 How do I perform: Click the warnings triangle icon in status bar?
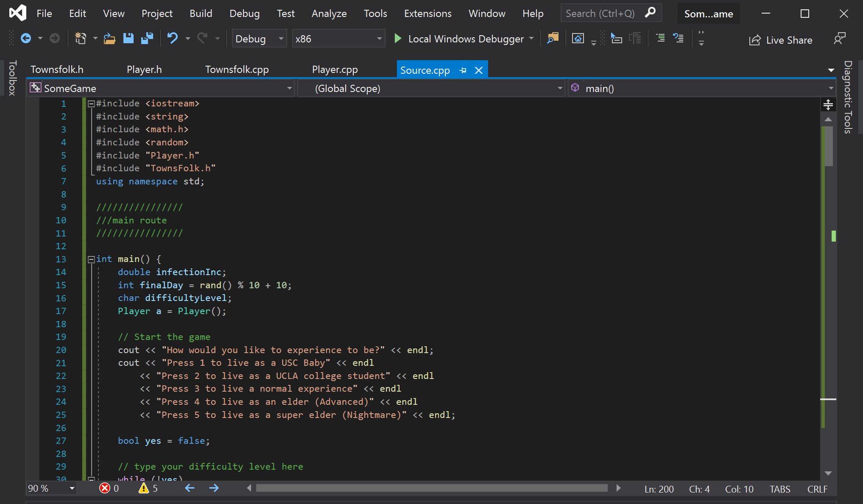(144, 488)
